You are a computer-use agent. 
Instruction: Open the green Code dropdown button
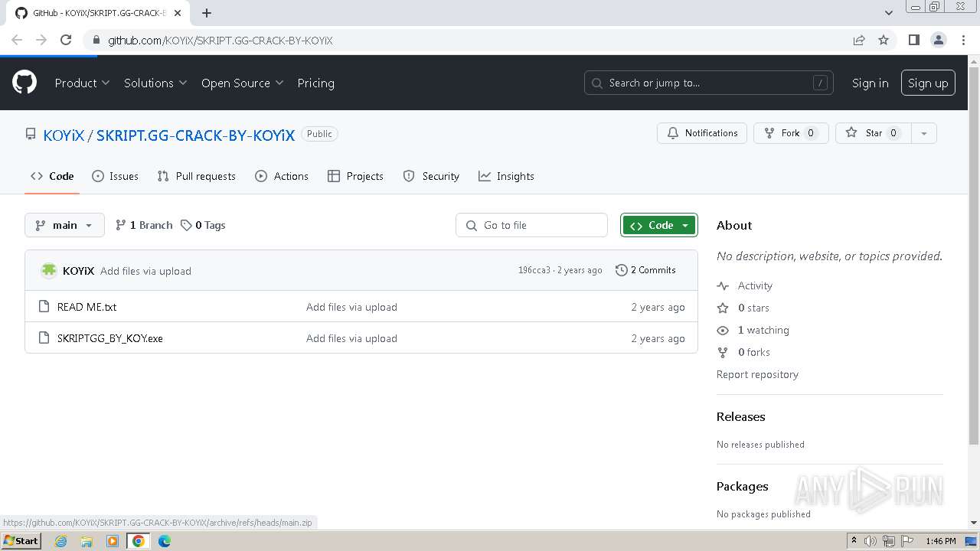(659, 225)
